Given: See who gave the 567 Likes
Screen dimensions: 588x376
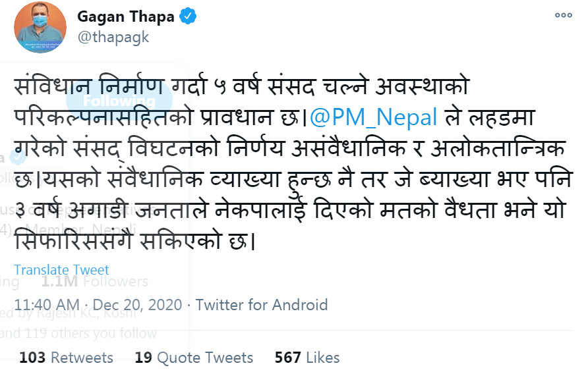Looking at the screenshot, I should [307, 358].
